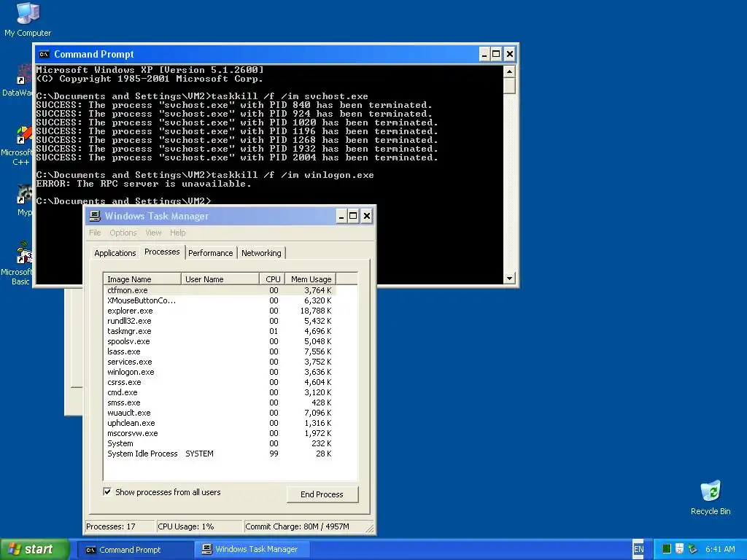Open the File menu in Task Manager
Viewport: 747px width, 560px height.
[95, 233]
